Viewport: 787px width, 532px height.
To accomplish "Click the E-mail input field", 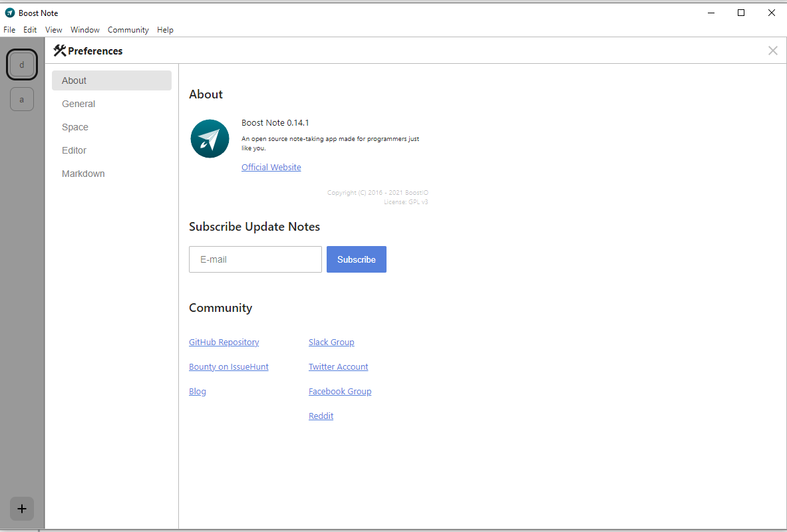I will pyautogui.click(x=255, y=259).
